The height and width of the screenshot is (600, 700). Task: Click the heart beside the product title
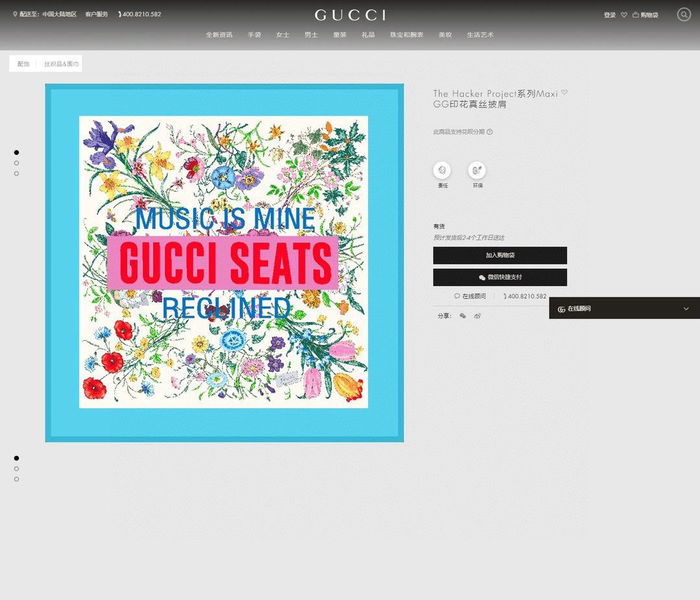564,92
